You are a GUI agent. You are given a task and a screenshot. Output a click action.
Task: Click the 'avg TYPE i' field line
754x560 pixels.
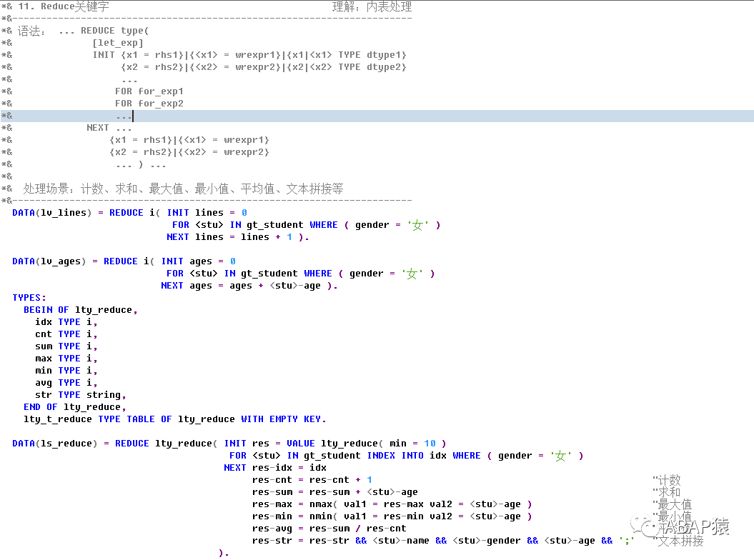(66, 383)
